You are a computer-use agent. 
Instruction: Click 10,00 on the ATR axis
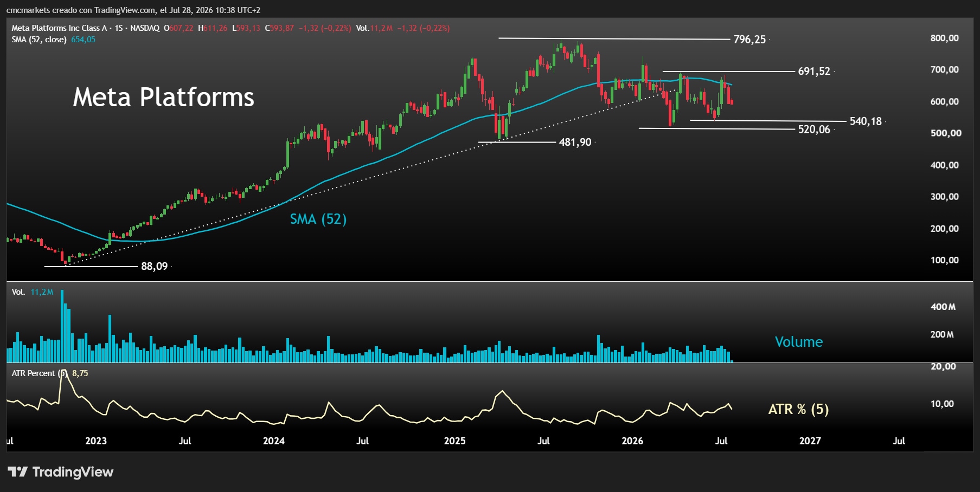pyautogui.click(x=943, y=404)
